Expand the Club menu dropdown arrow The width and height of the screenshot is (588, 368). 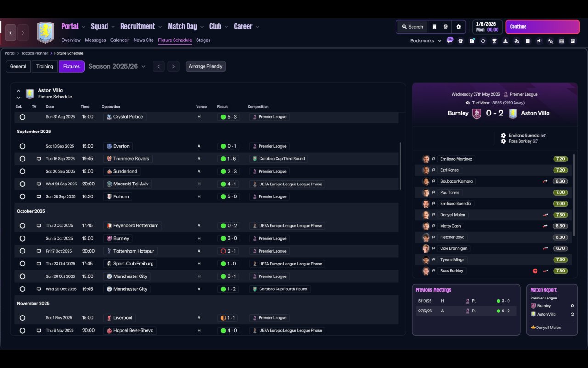click(226, 27)
